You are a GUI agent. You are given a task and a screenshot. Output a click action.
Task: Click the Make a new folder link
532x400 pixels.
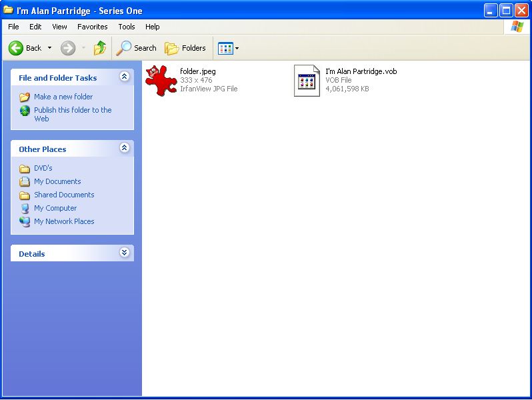(x=63, y=97)
